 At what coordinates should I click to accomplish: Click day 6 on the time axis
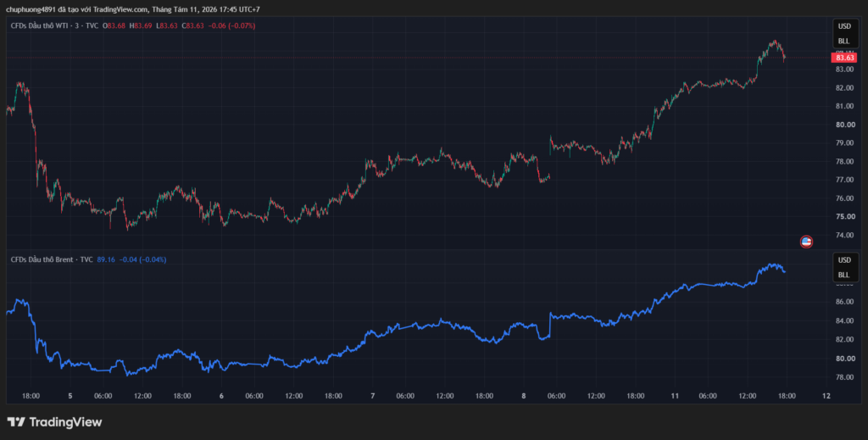(221, 396)
